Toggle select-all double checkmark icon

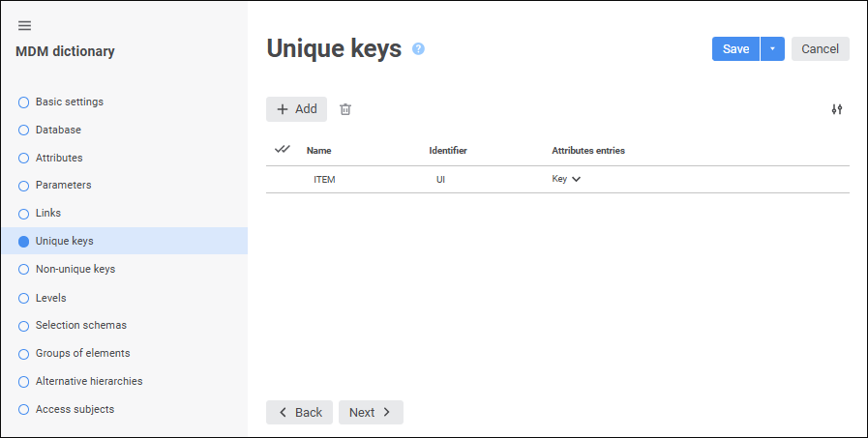click(283, 149)
